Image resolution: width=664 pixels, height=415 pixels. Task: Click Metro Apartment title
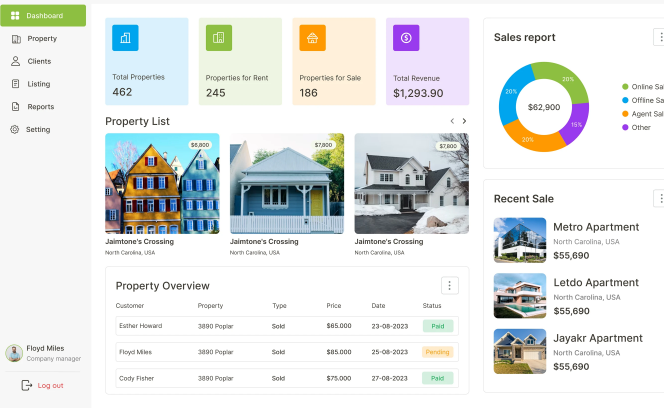pos(596,227)
